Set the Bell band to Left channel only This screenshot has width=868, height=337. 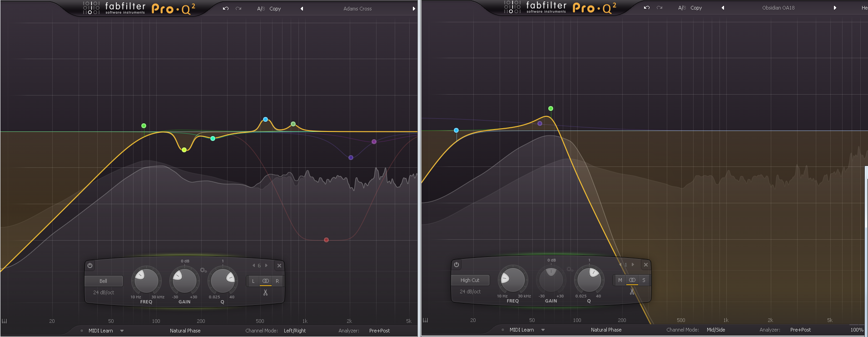coord(253,281)
